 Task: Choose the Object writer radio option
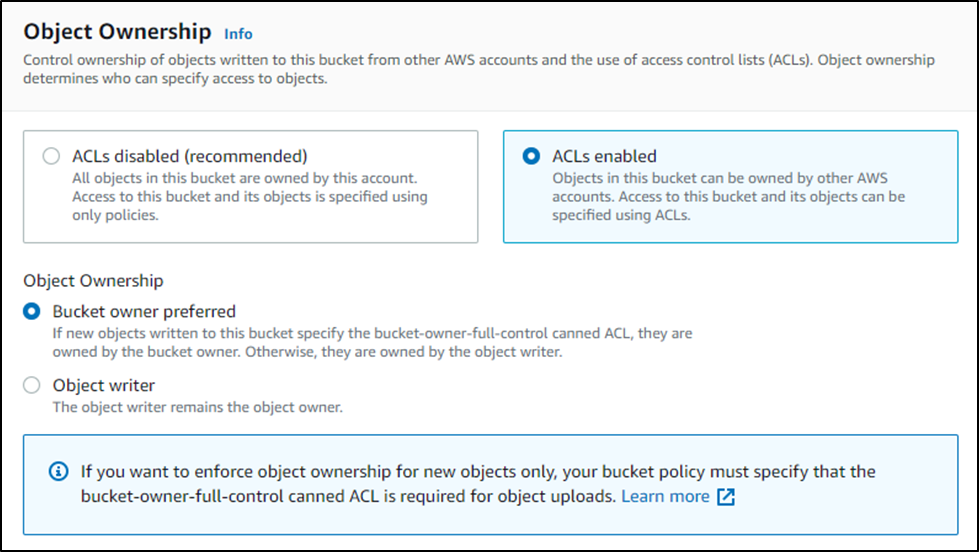point(32,385)
